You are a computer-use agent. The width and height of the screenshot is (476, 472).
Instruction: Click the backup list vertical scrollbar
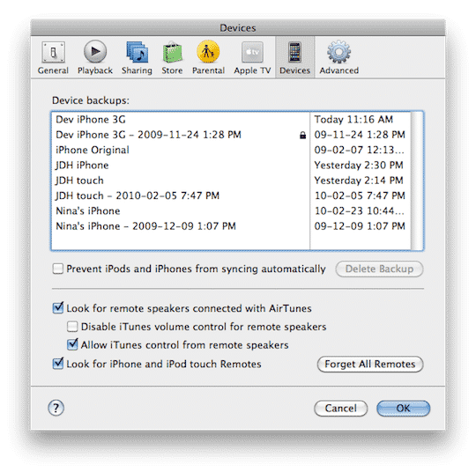(x=417, y=181)
